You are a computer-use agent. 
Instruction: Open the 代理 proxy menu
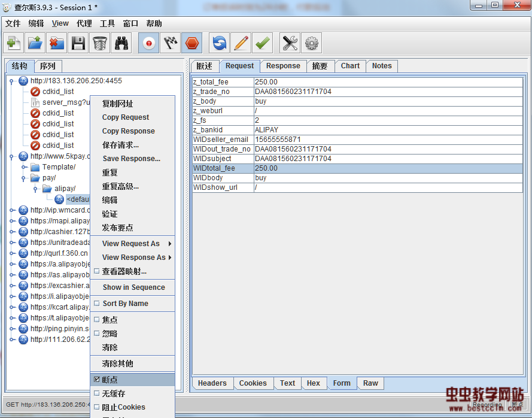click(84, 23)
